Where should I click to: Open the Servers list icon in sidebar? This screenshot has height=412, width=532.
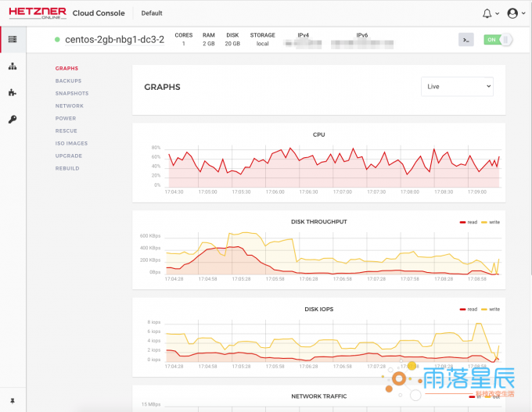pos(13,39)
